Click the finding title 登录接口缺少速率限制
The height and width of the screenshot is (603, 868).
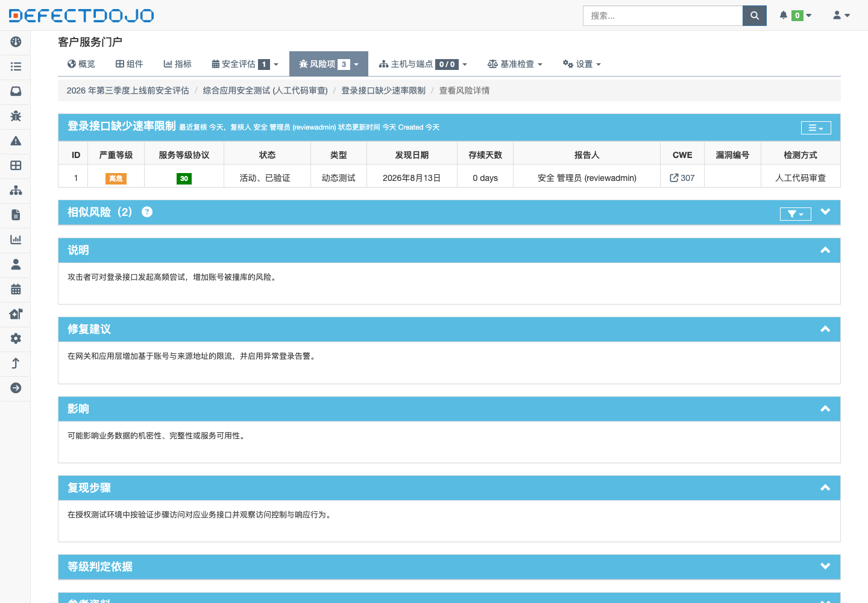122,126
